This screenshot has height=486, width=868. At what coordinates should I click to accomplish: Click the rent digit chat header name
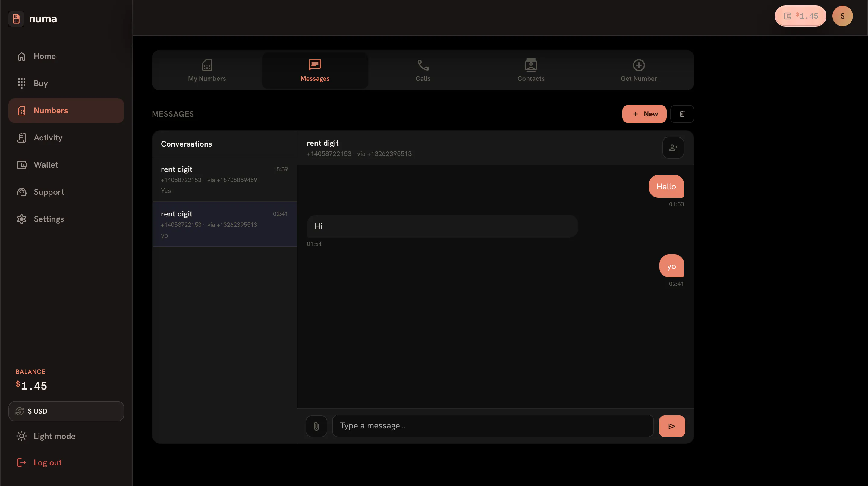323,143
